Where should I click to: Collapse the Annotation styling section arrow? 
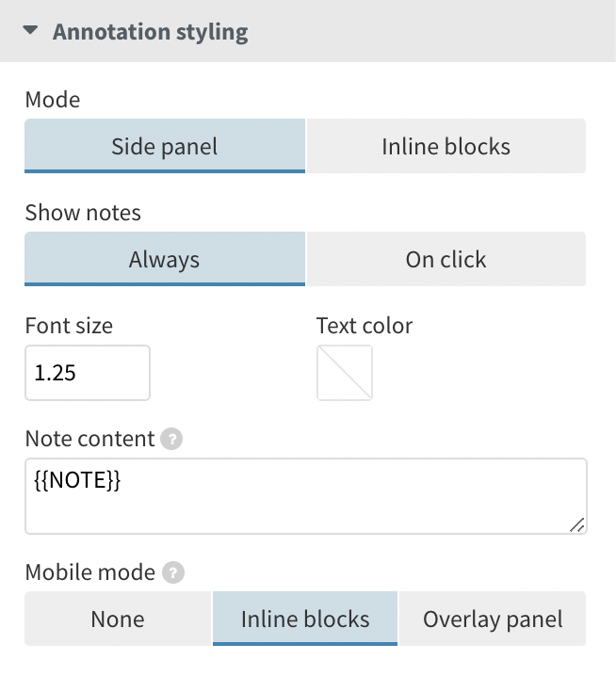coord(30,30)
